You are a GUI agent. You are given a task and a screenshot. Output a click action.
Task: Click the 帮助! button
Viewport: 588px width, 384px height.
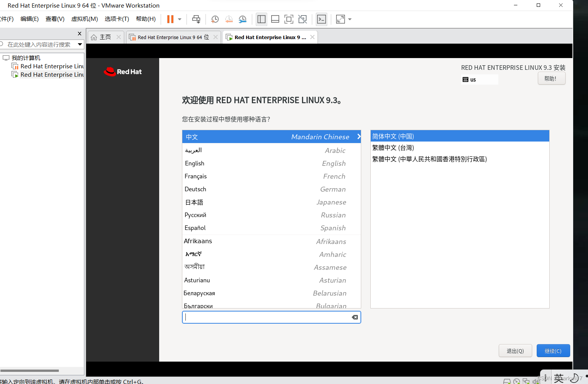(x=551, y=79)
